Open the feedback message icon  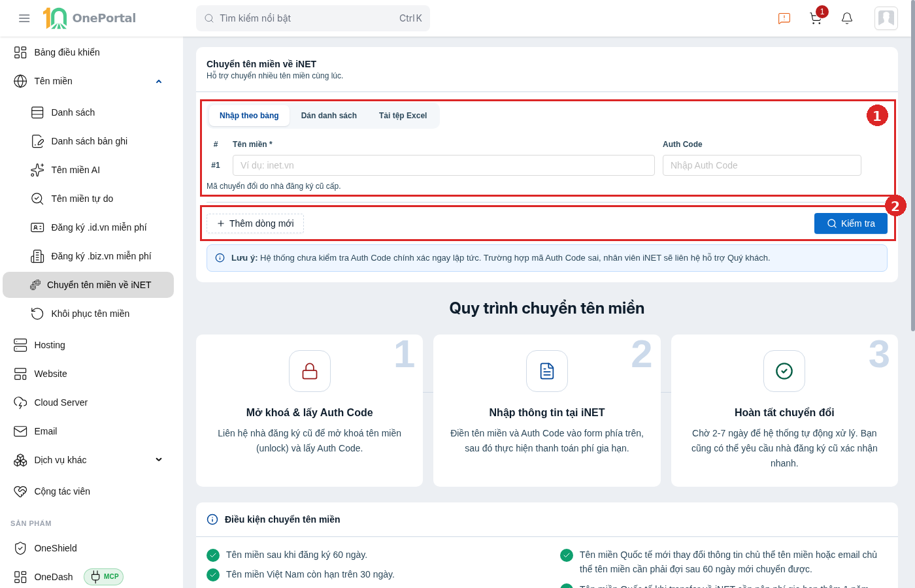point(784,18)
